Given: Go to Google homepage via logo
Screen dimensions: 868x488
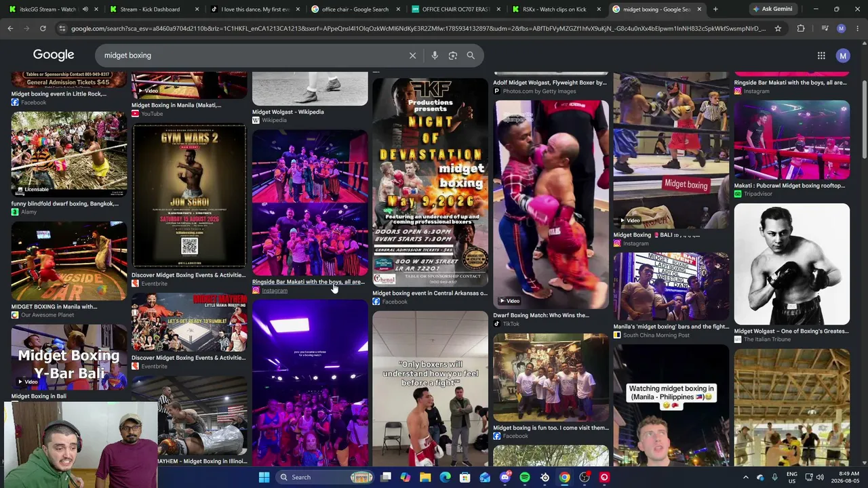Looking at the screenshot, I should (54, 55).
